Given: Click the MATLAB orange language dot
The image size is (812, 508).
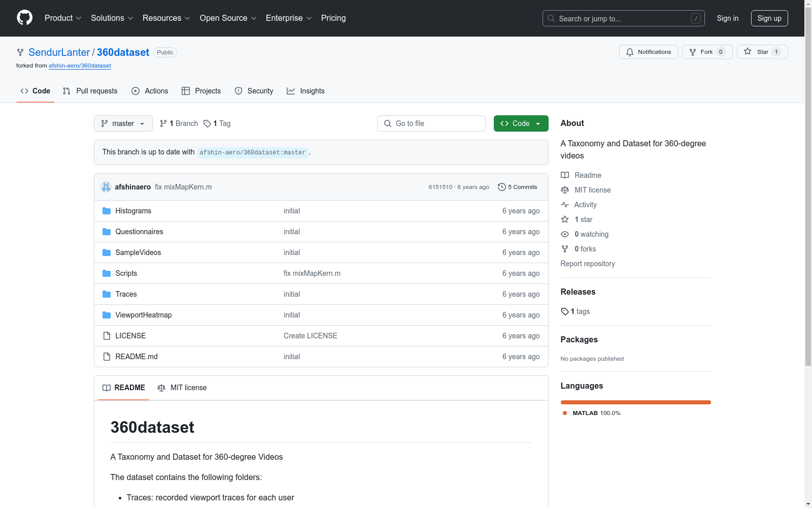Looking at the screenshot, I should tap(565, 413).
